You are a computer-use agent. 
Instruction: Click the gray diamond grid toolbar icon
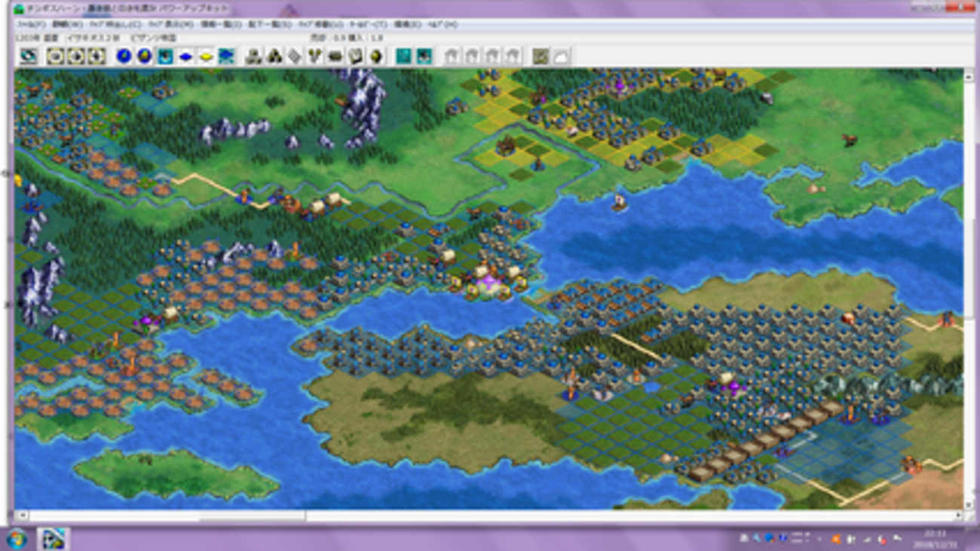pos(295,56)
